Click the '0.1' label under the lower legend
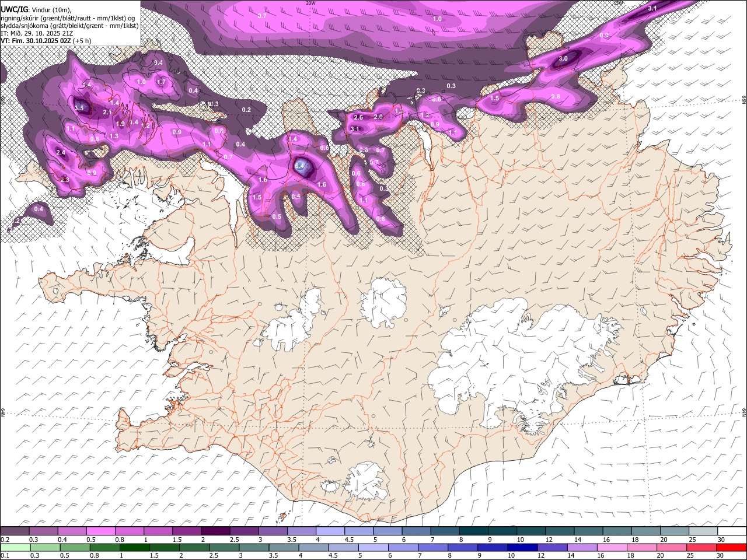This screenshot has height=560, width=747. point(5,556)
